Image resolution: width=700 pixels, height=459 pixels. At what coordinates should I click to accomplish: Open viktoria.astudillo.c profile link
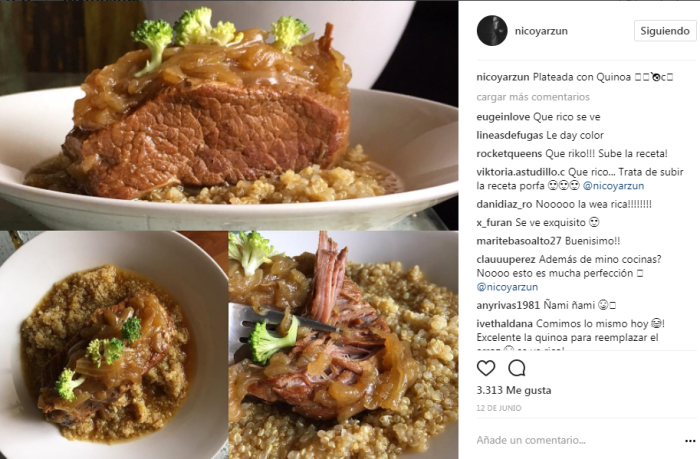point(521,172)
